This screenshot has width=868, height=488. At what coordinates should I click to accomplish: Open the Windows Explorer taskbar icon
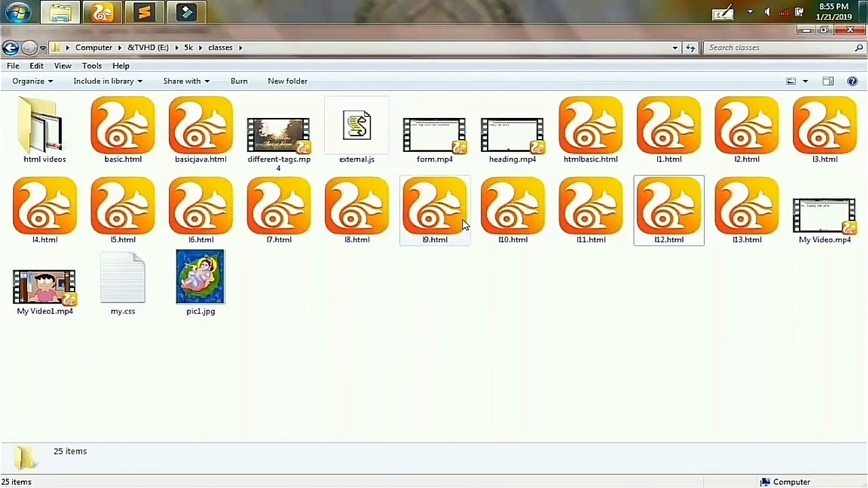tap(60, 12)
